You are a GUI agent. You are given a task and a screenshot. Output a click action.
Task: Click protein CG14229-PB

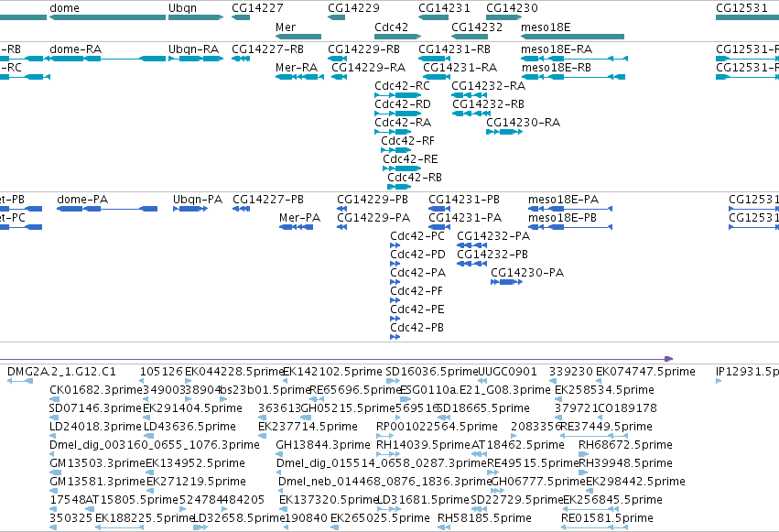[x=341, y=209]
